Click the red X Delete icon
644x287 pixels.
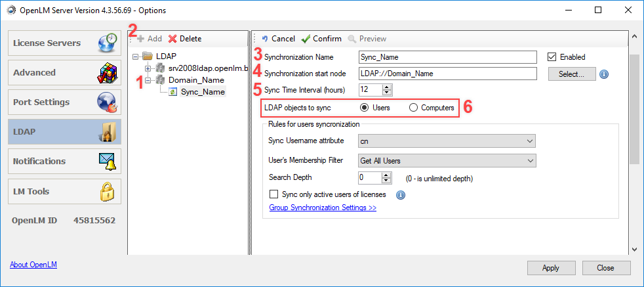(173, 39)
